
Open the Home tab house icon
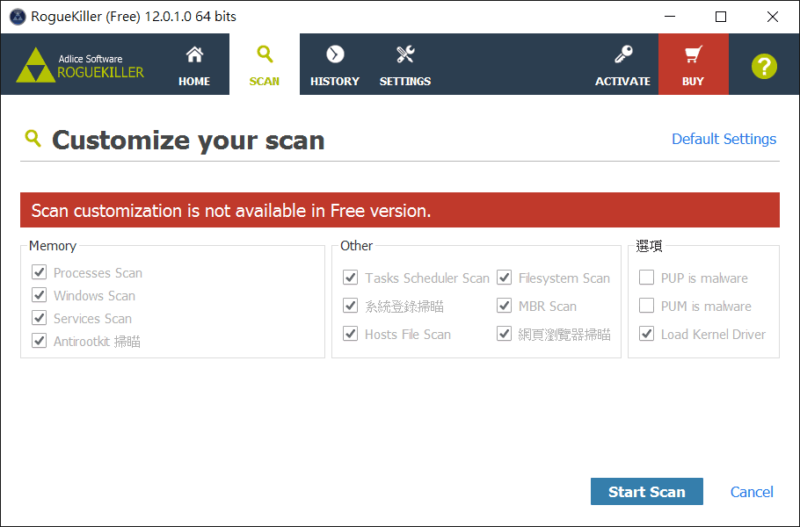(x=194, y=54)
